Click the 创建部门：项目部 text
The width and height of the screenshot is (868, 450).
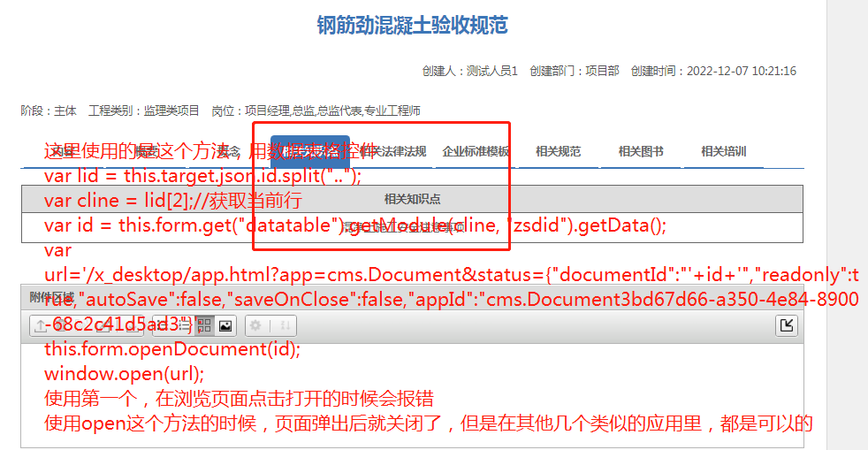tap(575, 71)
